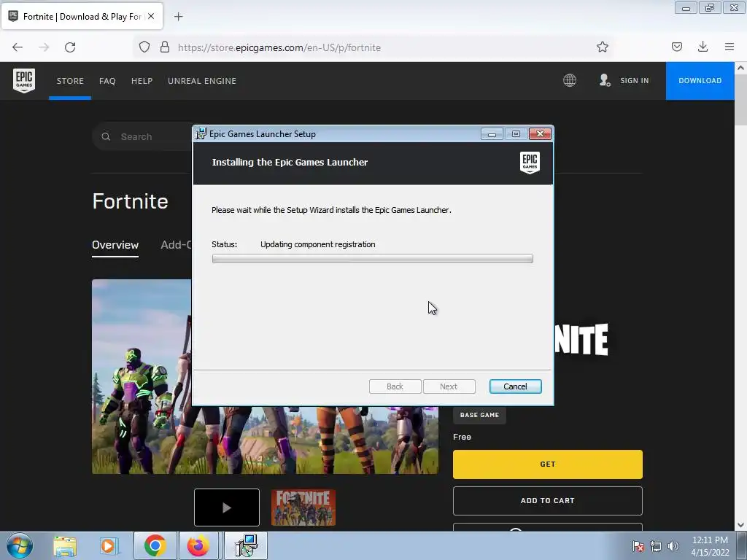Open Google Chrome from the taskbar
The width and height of the screenshot is (747, 560).
[x=155, y=545]
